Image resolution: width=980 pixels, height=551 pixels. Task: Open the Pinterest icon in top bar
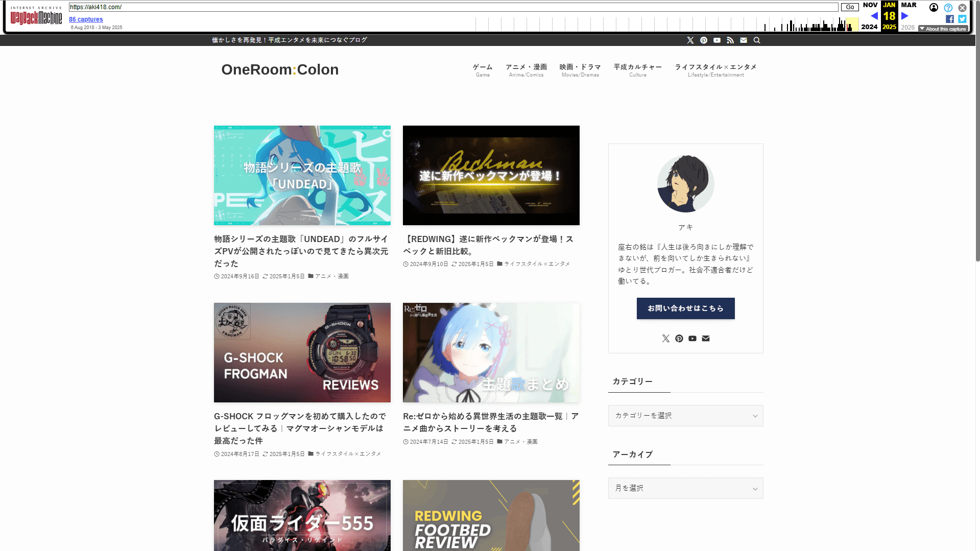[x=704, y=40]
